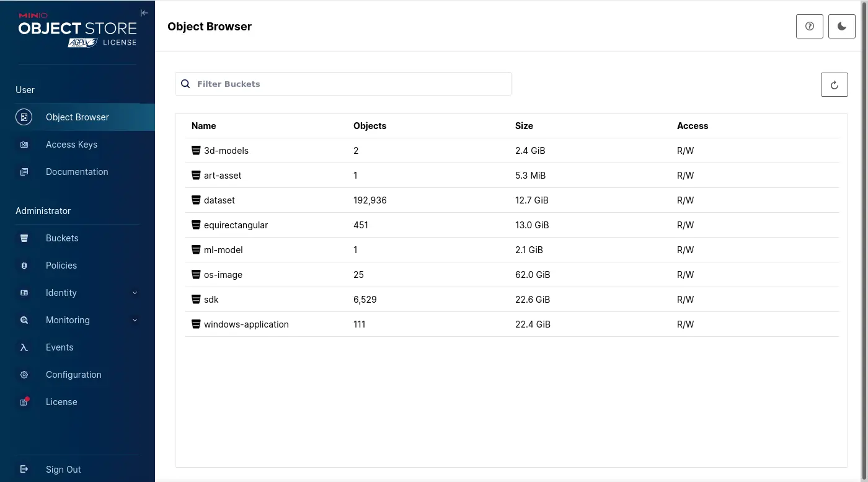Open the windows-application bucket row
Screen dimensions: 868x482
coord(246,324)
